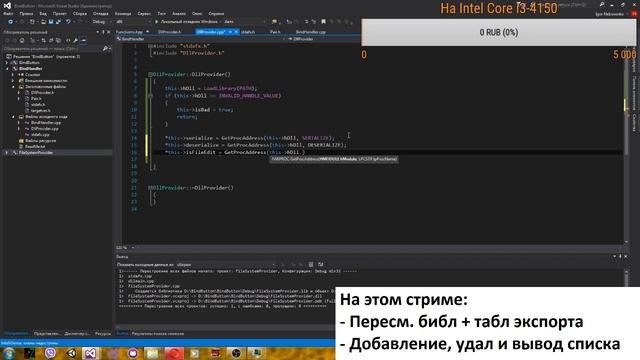The image size is (640, 360).
Task: Click the Visual Studio taskbar icon
Action: tap(90, 353)
